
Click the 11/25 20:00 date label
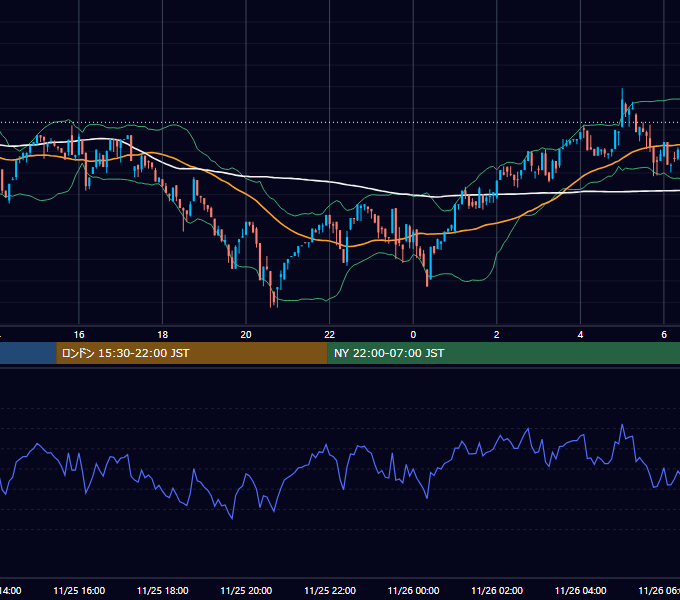[246, 590]
